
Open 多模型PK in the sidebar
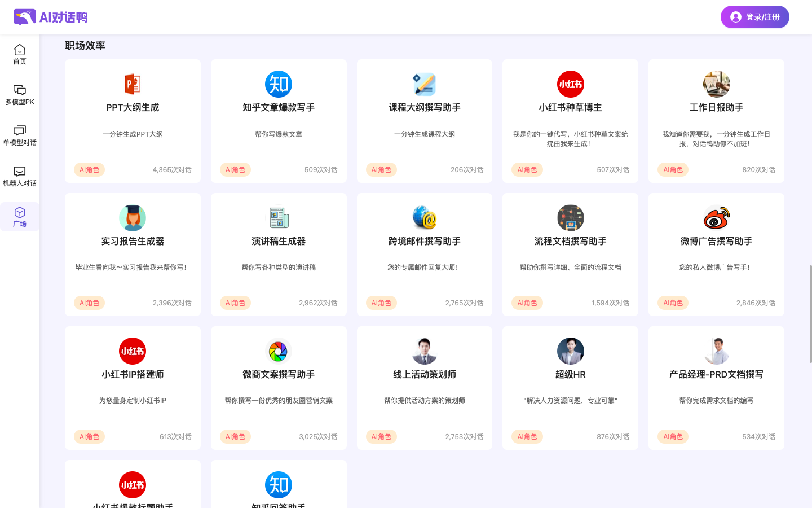(x=20, y=95)
